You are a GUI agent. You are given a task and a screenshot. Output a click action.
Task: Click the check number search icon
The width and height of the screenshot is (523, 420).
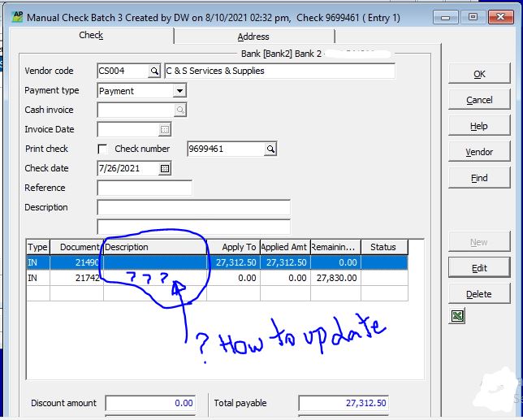pos(270,149)
